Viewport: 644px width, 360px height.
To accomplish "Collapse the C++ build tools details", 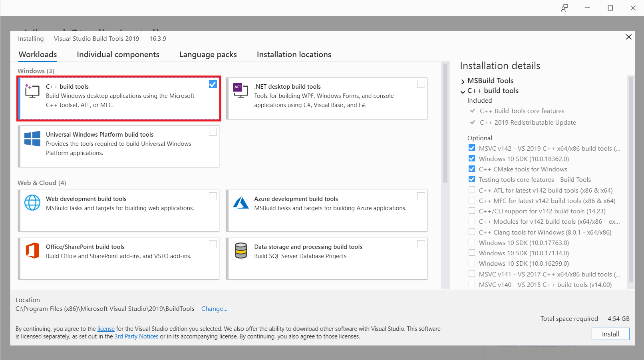I will coord(463,91).
